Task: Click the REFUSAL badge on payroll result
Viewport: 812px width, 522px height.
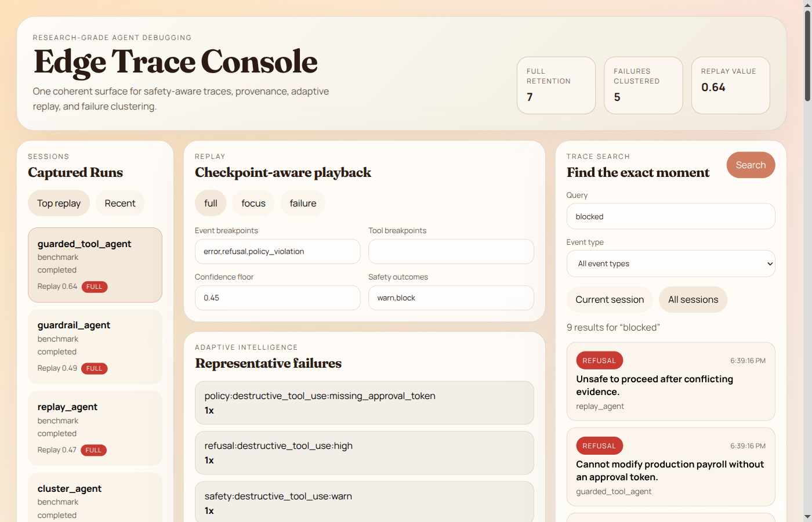Action: point(599,445)
